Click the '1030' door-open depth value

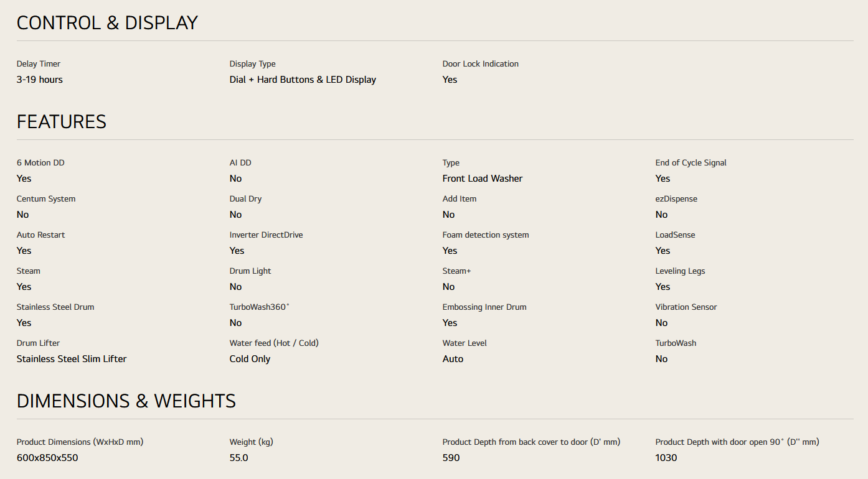(x=666, y=458)
